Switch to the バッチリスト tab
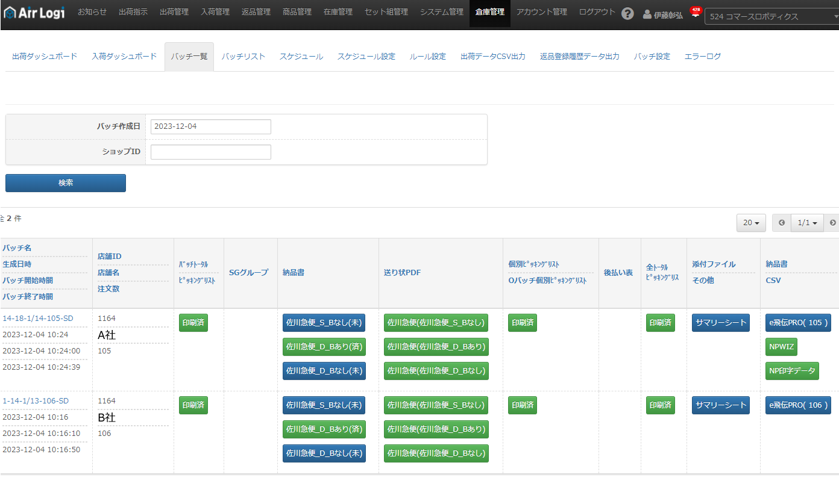The width and height of the screenshot is (839, 504). coord(243,57)
